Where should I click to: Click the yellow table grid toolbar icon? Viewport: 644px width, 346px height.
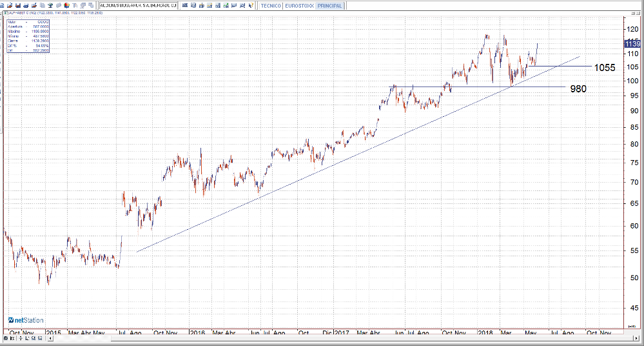pos(209,5)
